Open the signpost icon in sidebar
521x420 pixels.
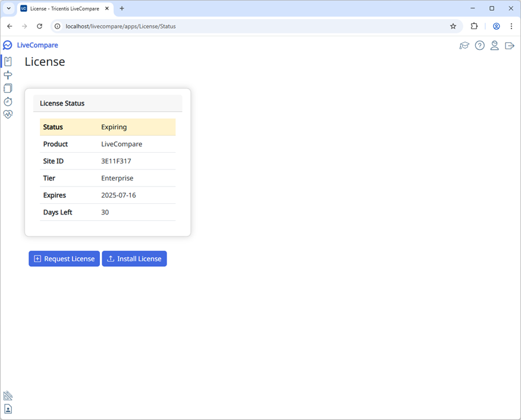click(x=8, y=75)
